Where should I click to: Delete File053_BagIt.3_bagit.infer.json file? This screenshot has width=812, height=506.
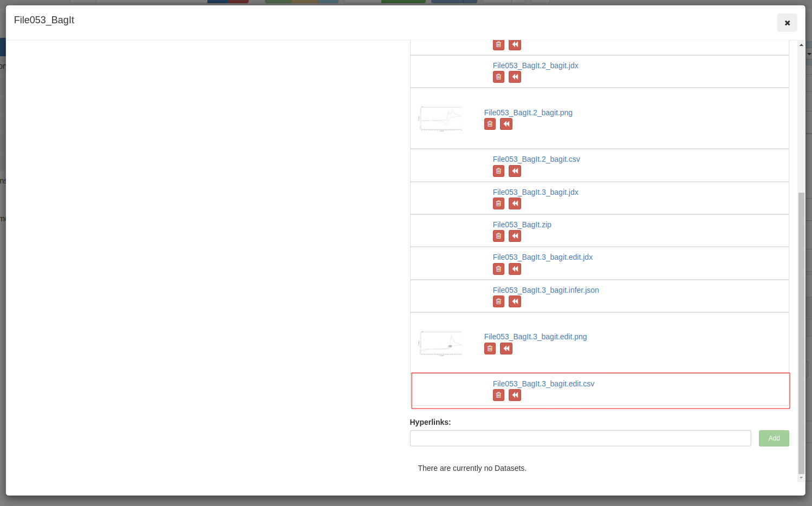click(498, 301)
